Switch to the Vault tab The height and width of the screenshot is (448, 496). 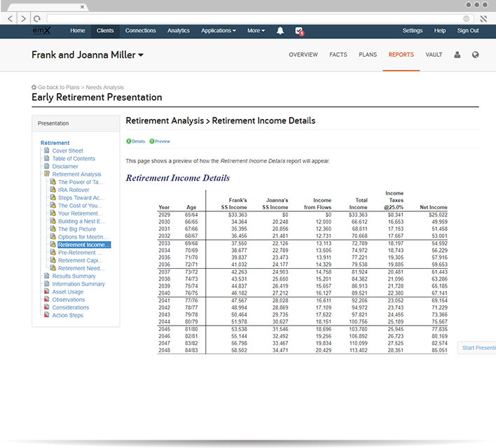[434, 55]
